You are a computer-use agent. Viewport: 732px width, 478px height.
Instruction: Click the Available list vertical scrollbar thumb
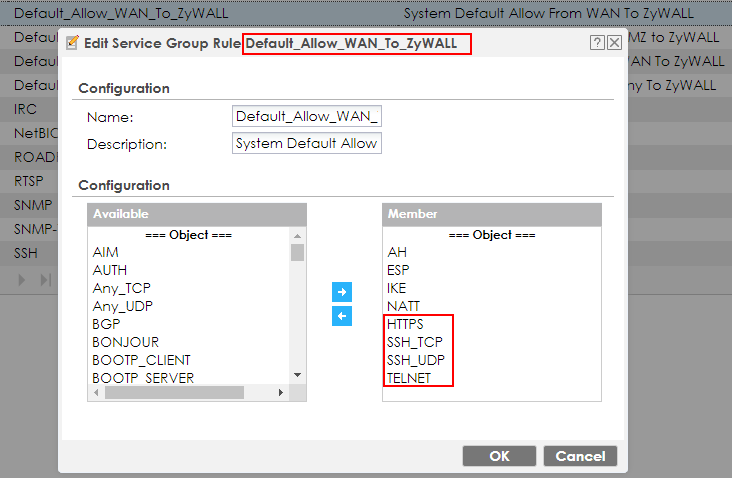(297, 253)
